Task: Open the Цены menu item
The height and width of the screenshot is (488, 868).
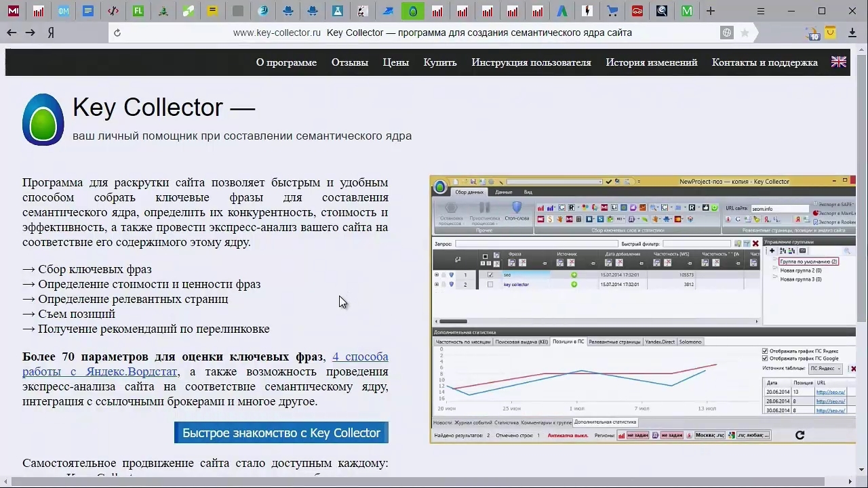Action: (396, 62)
